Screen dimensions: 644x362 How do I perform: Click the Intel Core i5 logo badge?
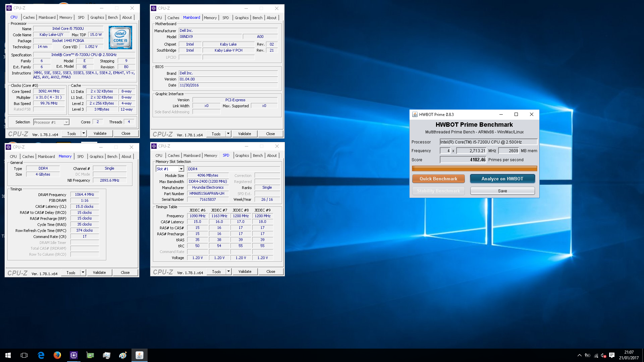[120, 38]
